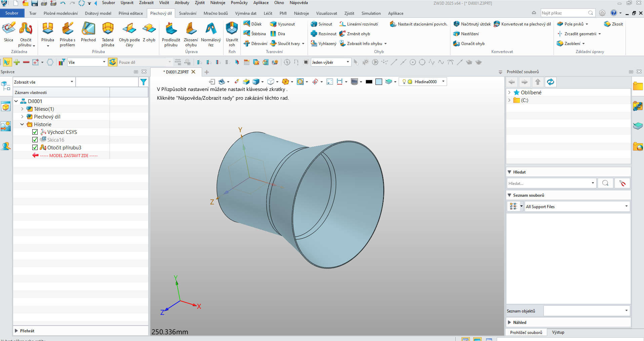Click the Hledat search input
The width and height of the screenshot is (644, 341).
pyautogui.click(x=551, y=183)
